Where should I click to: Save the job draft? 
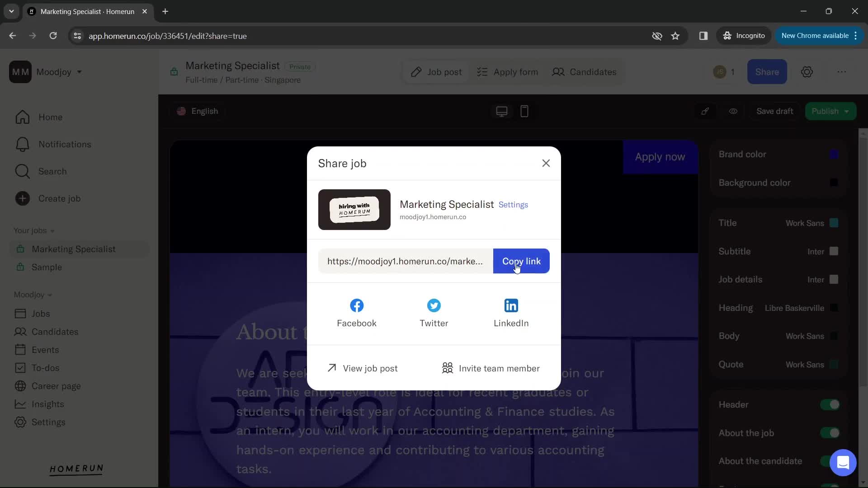pos(774,111)
